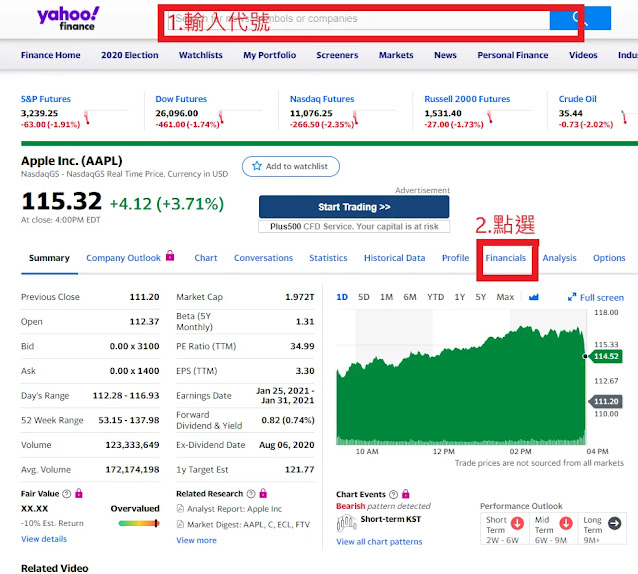638x574 pixels.
Task: Open the Videos menu item
Action: 583,55
